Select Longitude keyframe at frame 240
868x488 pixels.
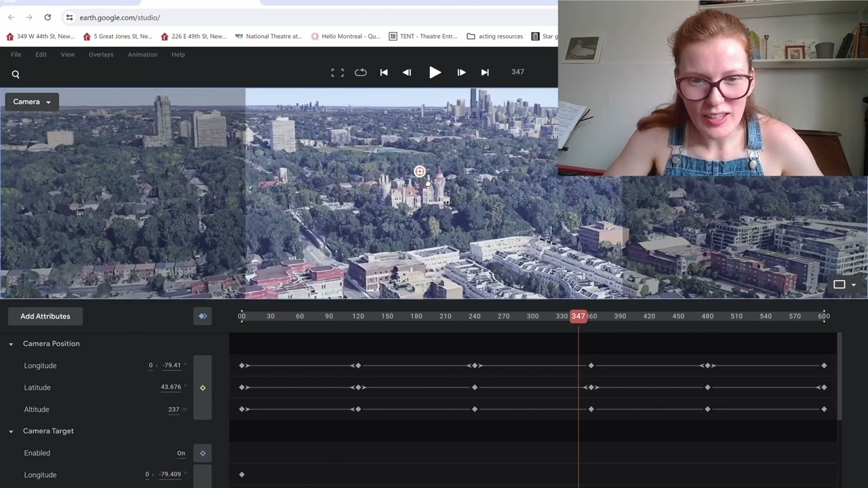point(475,365)
